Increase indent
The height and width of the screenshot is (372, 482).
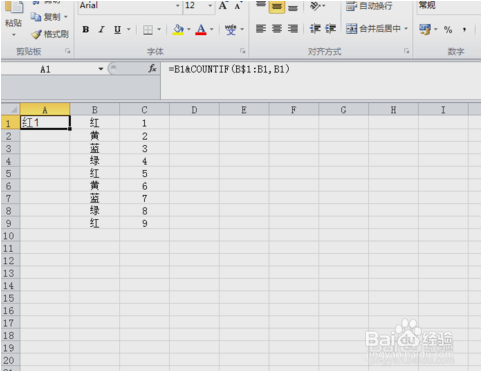330,29
